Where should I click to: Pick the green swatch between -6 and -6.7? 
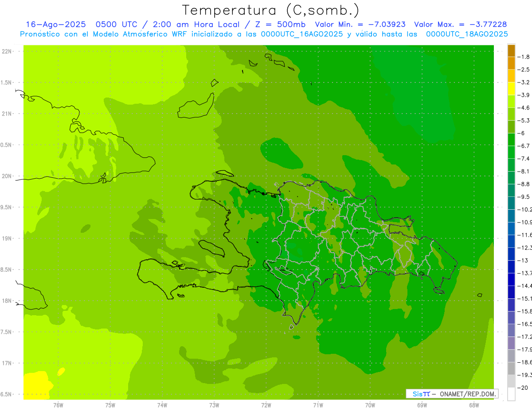511,139
